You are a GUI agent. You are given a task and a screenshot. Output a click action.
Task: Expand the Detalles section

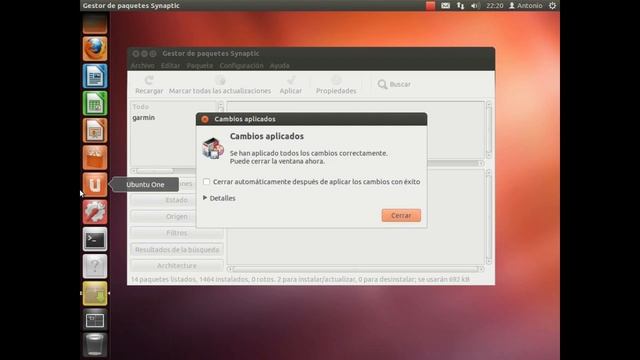[x=219, y=198]
